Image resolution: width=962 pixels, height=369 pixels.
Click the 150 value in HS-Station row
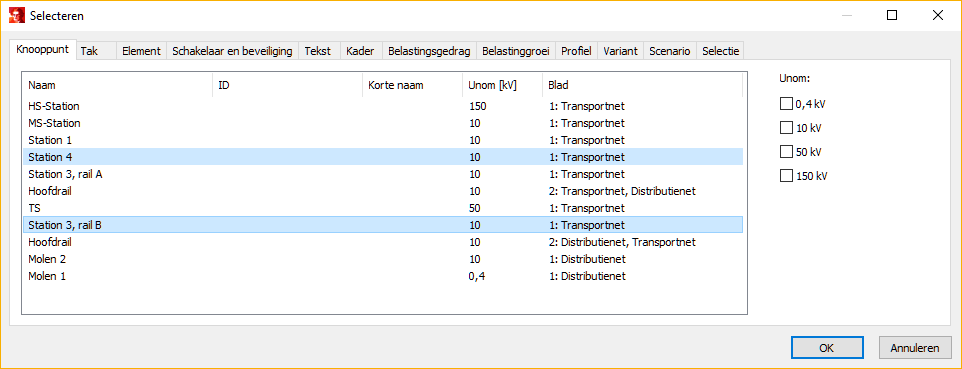(477, 106)
